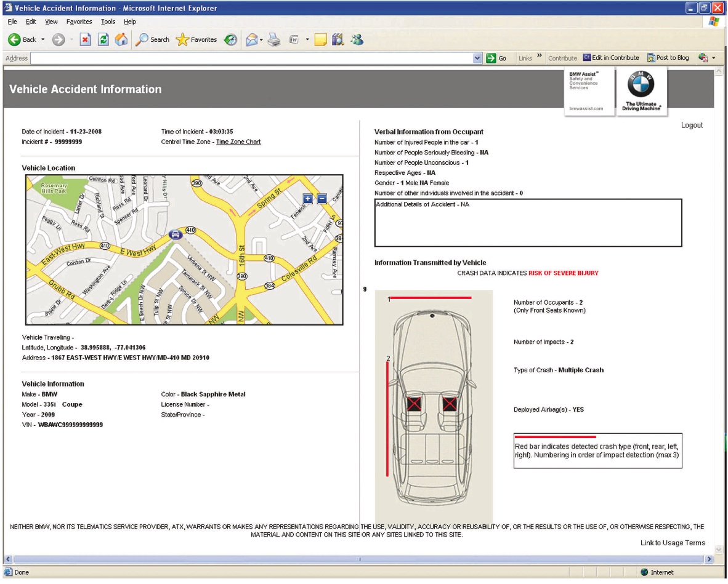
Task: Open the File menu
Action: pyautogui.click(x=12, y=22)
